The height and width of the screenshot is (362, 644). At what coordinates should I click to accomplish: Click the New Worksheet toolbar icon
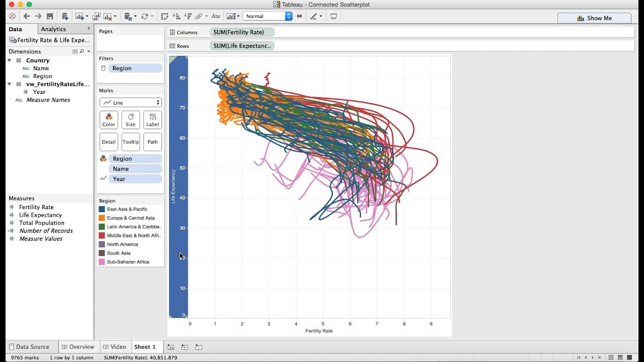[x=79, y=16]
